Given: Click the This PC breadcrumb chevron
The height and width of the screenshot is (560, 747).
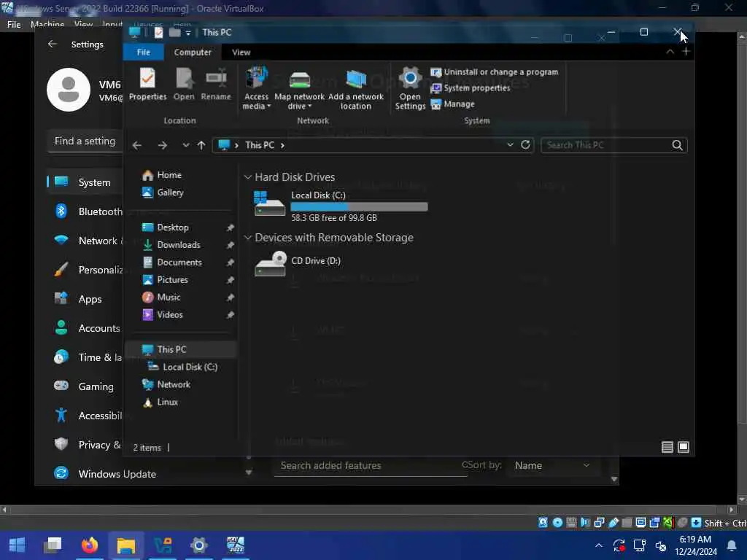Looking at the screenshot, I should pyautogui.click(x=282, y=145).
